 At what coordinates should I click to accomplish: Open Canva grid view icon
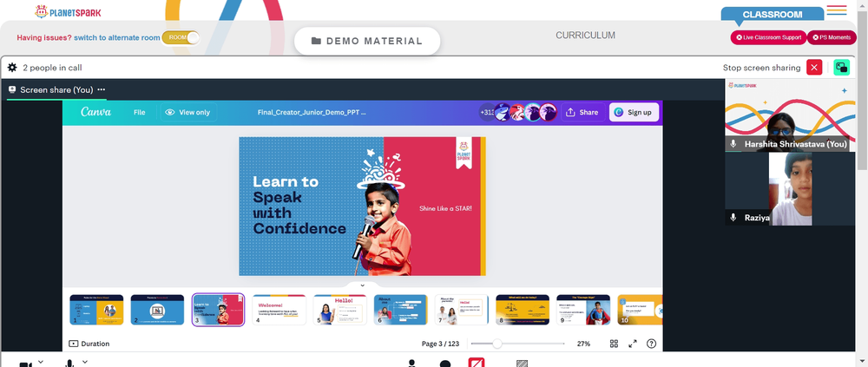coord(614,344)
